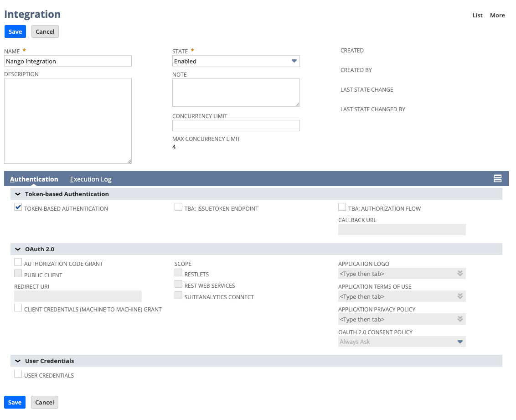This screenshot has height=420, width=516.
Task: Enable the User Credentials checkbox
Action: [18, 374]
